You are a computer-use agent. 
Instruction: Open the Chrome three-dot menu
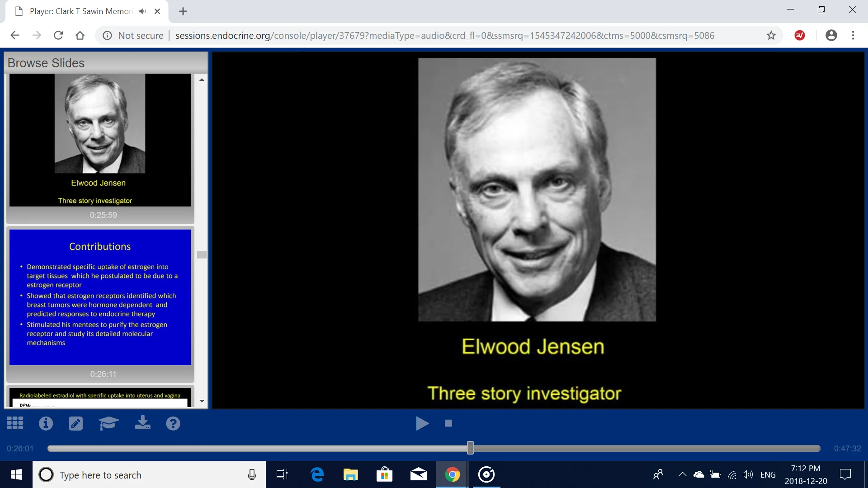click(853, 35)
